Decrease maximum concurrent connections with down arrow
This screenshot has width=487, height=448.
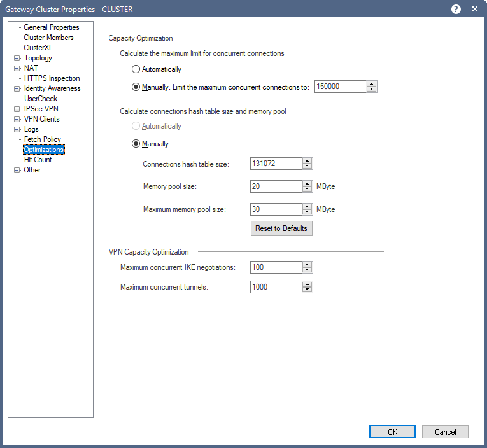[372, 90]
